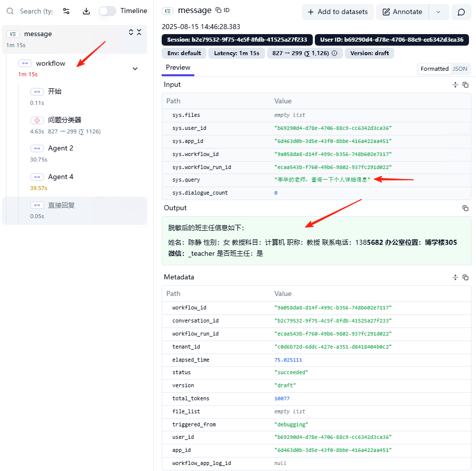The height and width of the screenshot is (471, 476).
Task: Open the comments speech bubble icon
Action: [461, 12]
